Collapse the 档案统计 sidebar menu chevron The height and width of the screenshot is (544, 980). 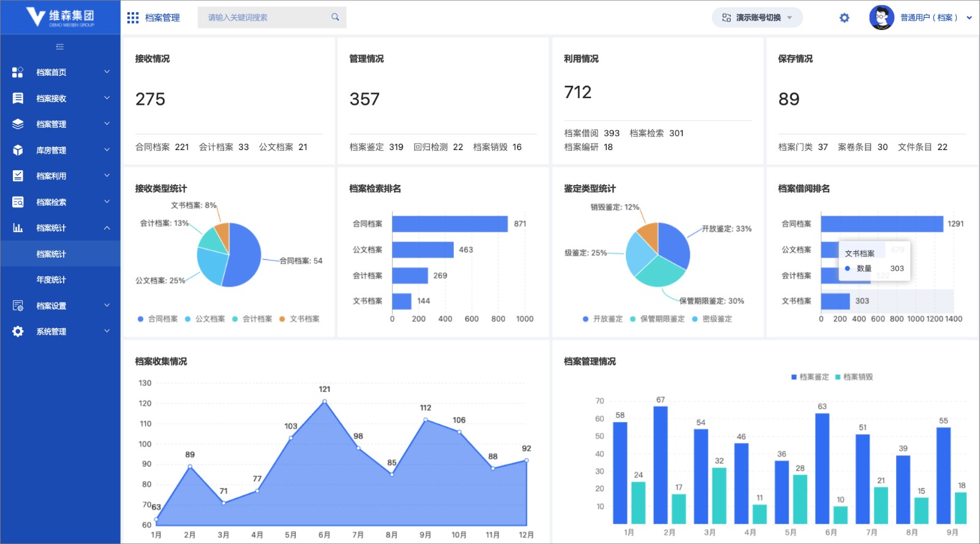107,228
